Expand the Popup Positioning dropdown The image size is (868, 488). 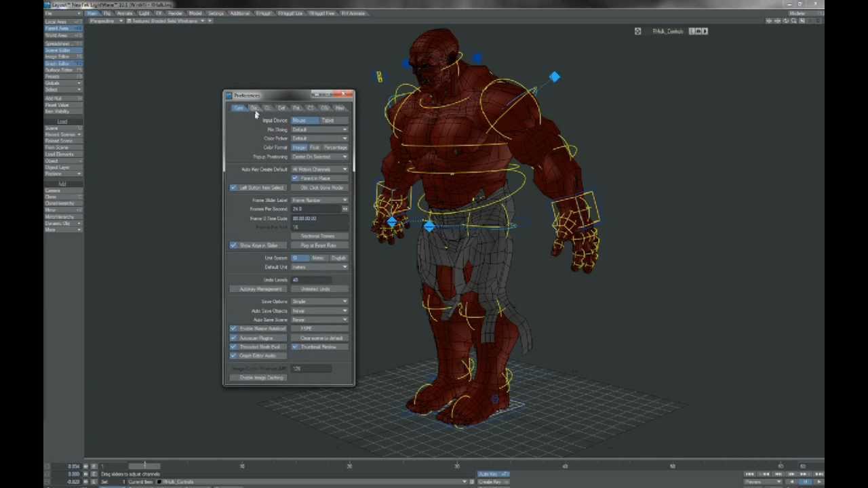click(x=319, y=157)
